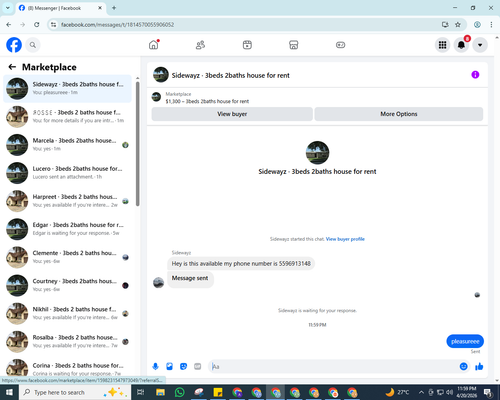
Task: Open the Reels video icon
Action: (x=247, y=45)
